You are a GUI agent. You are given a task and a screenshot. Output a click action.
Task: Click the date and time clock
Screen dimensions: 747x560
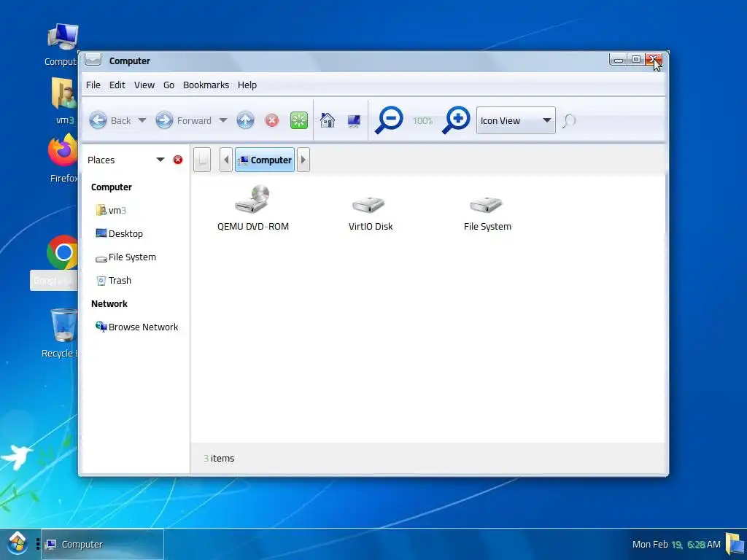point(676,544)
